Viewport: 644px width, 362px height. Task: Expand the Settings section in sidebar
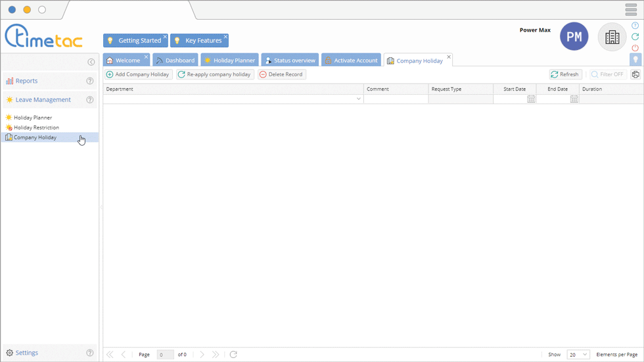(x=27, y=353)
